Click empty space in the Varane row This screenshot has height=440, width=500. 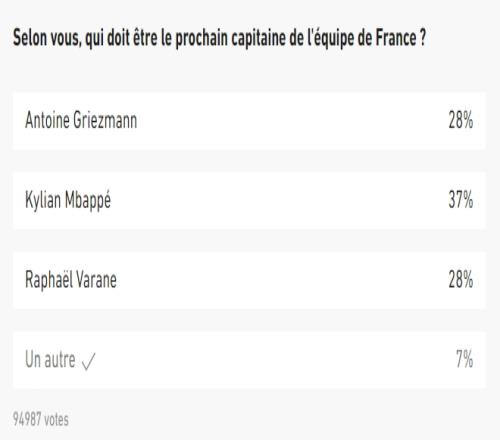[283, 280]
